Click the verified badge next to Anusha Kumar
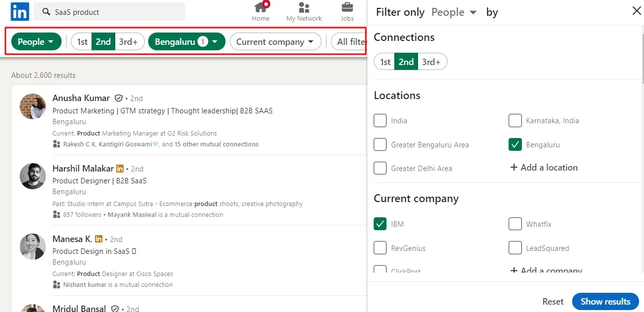Viewport: 644px width, 312px height. click(x=118, y=98)
